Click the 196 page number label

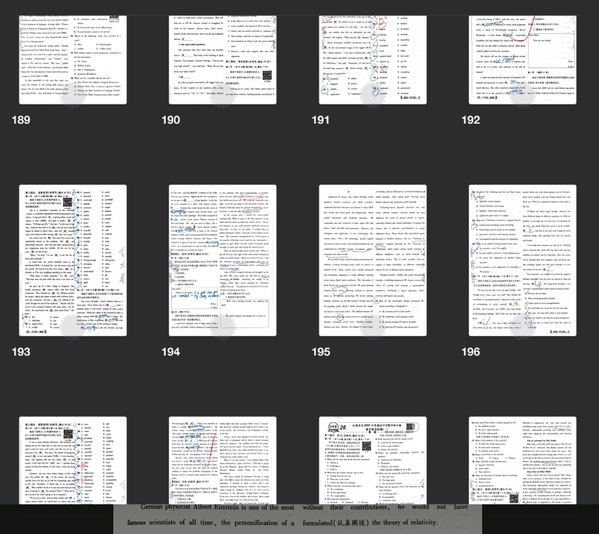point(471,352)
